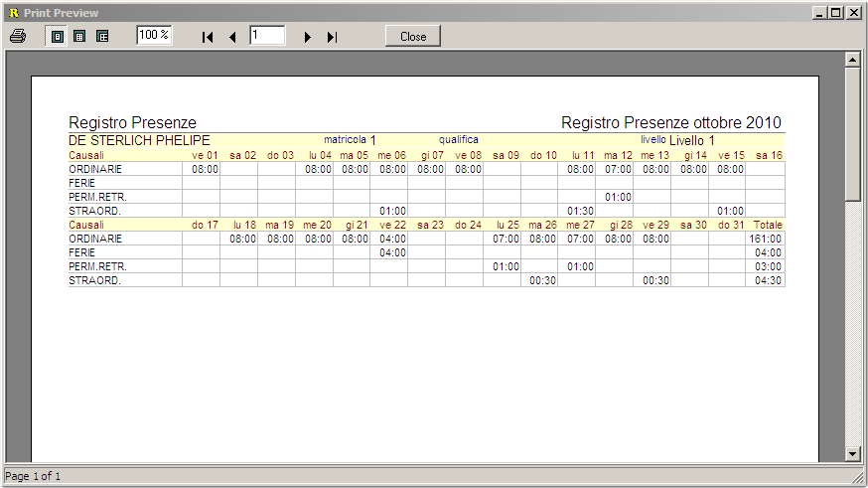
Task: Click the first 'Causali' header label
Action: [x=86, y=156]
